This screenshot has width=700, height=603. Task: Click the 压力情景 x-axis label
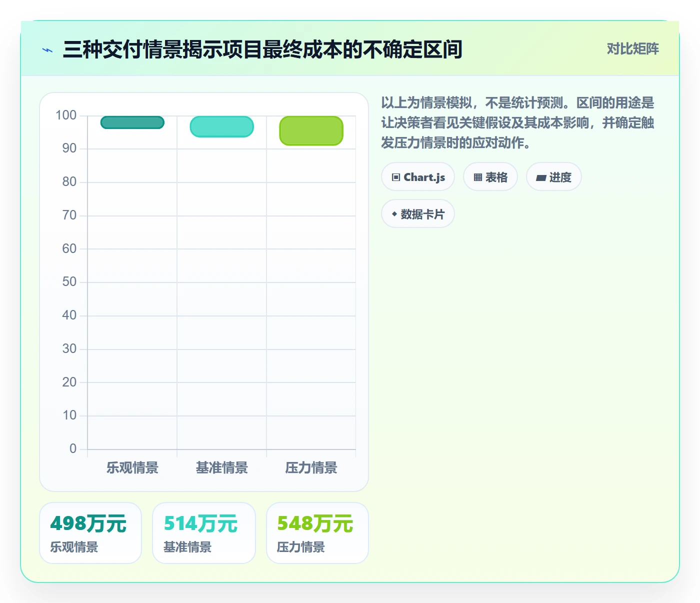pyautogui.click(x=311, y=468)
